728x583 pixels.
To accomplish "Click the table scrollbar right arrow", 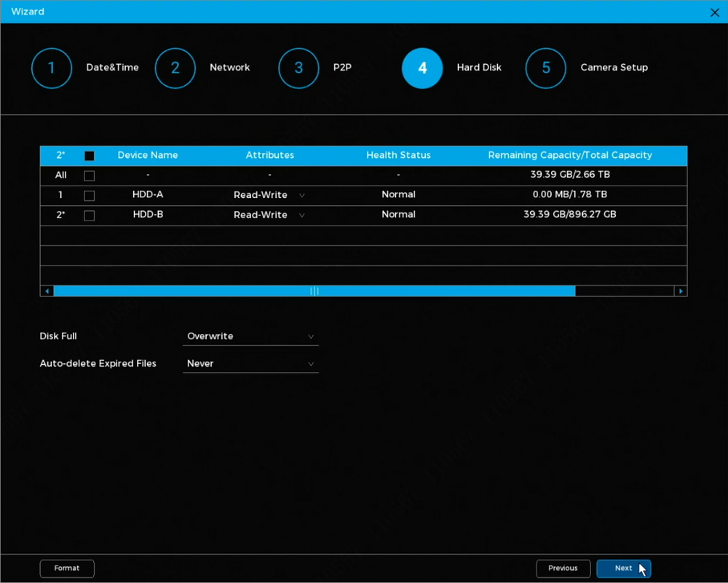I will pos(681,291).
